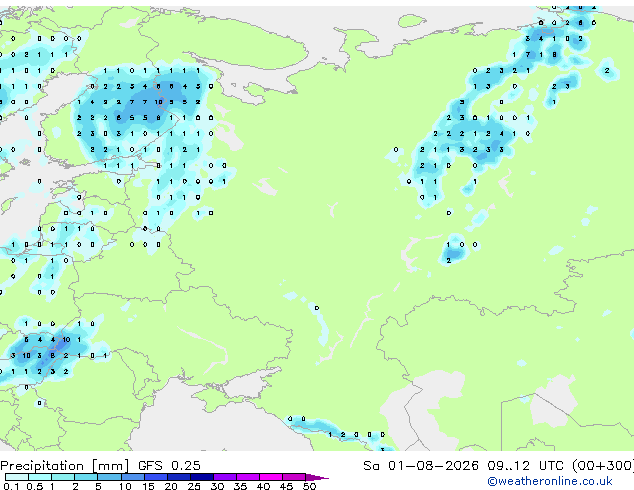The width and height of the screenshot is (634, 490).
Task: Click the 10–15 mm legend color swatch
Action: [x=132, y=477]
